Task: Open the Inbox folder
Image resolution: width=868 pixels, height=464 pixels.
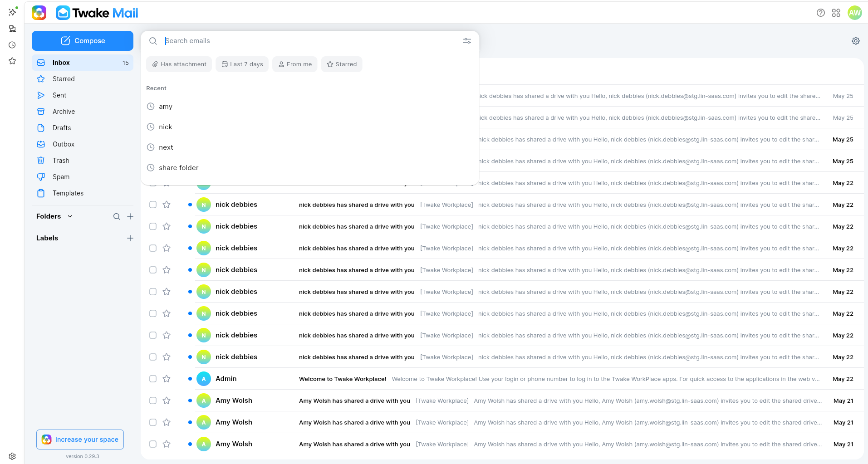Action: tap(83, 63)
